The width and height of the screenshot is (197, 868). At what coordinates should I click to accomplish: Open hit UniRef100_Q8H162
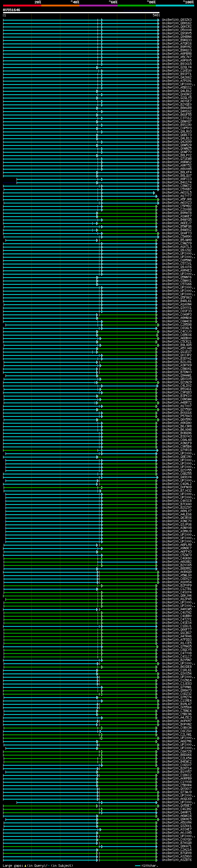(177, 23)
